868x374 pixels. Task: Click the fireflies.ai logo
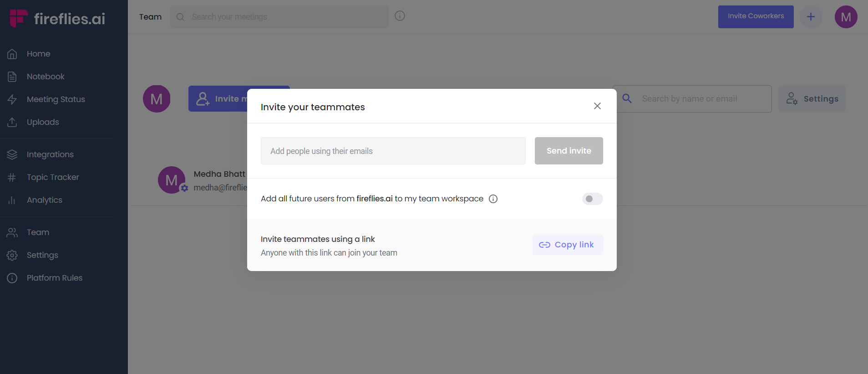56,18
